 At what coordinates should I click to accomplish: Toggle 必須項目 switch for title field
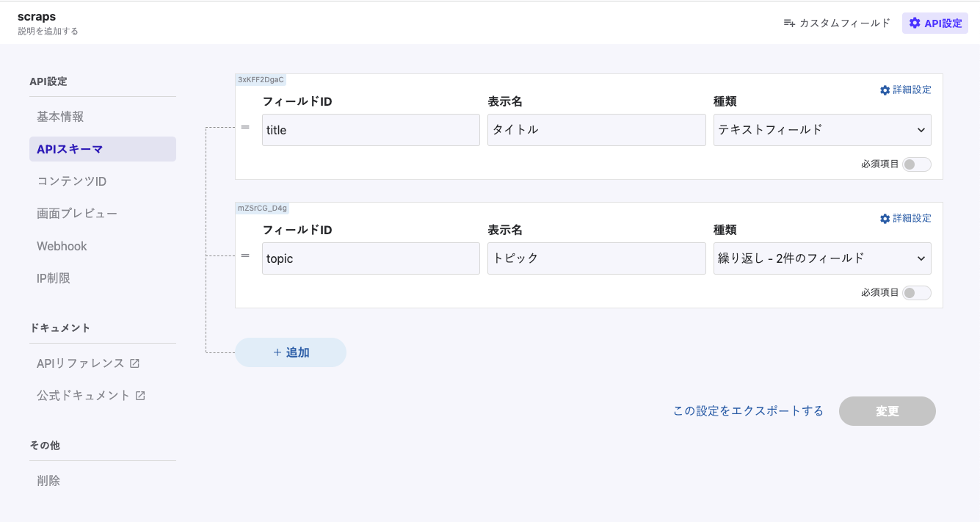click(916, 164)
